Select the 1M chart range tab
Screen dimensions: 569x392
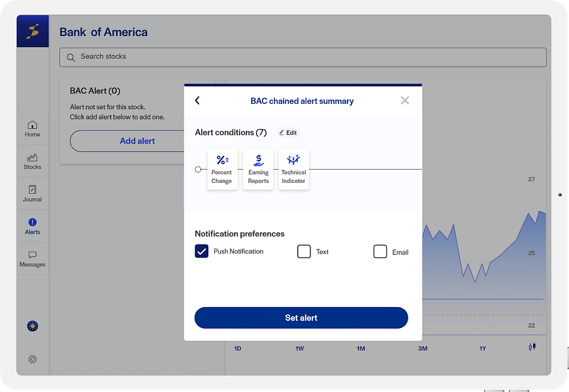pos(361,348)
